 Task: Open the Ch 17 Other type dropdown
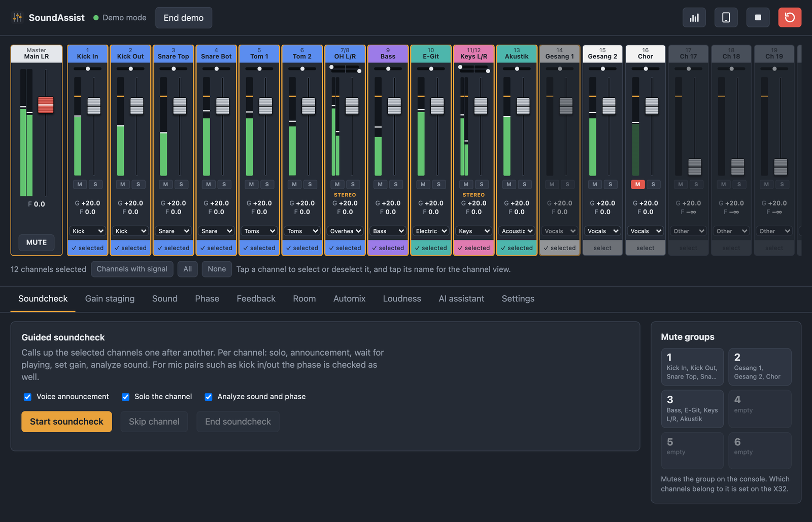tap(688, 231)
